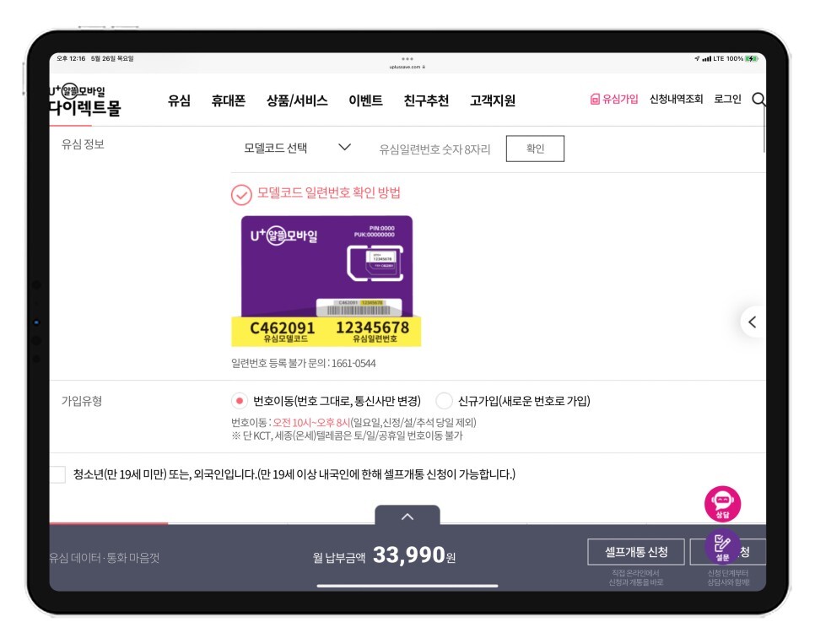This screenshot has height=644, width=815.
Task: Open the search magnifier icon
Action: click(x=758, y=99)
